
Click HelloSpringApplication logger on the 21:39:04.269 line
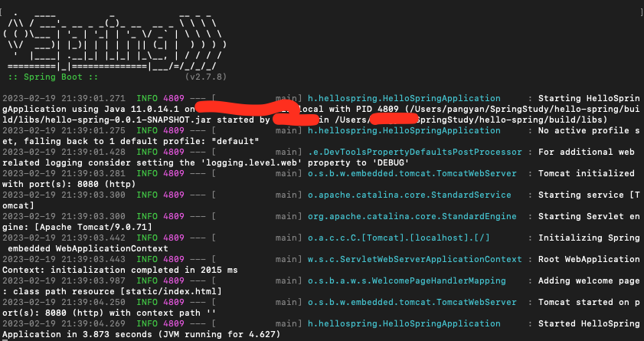[x=404, y=323]
